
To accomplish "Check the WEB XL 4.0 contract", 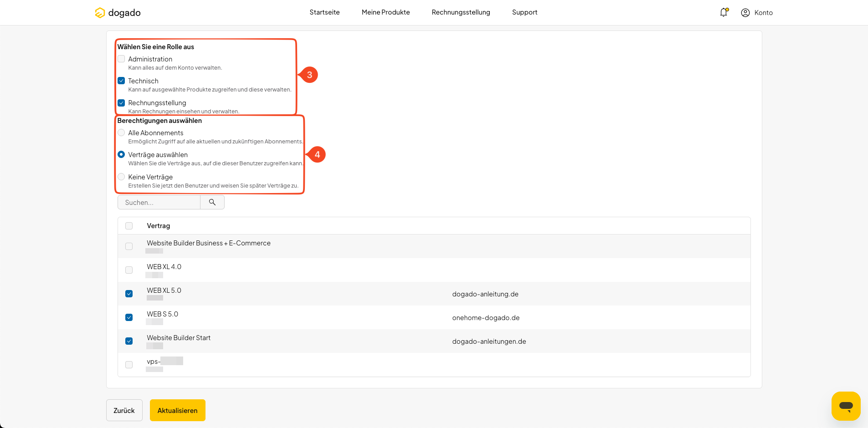I will click(129, 270).
